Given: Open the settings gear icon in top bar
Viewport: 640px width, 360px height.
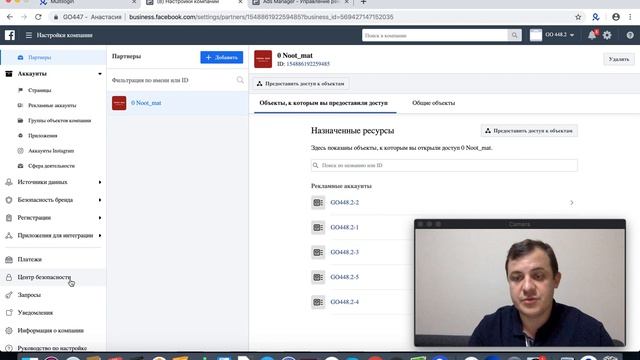Looking at the screenshot, I should (607, 35).
